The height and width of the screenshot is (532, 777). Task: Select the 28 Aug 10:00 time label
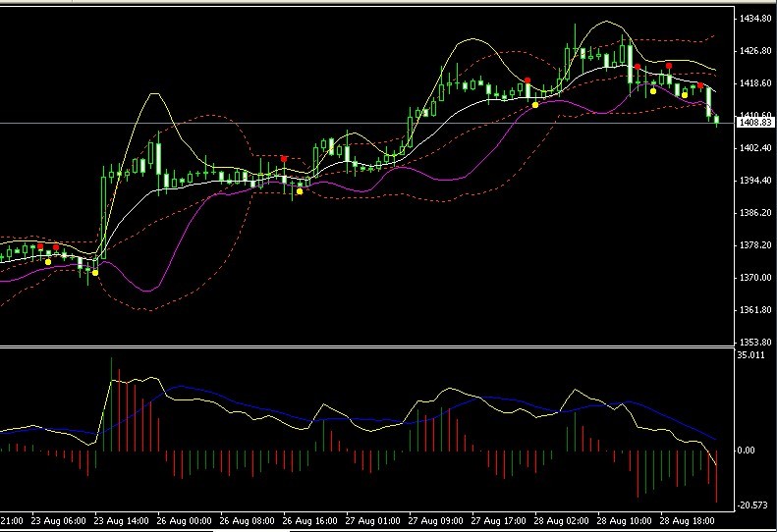[625, 521]
